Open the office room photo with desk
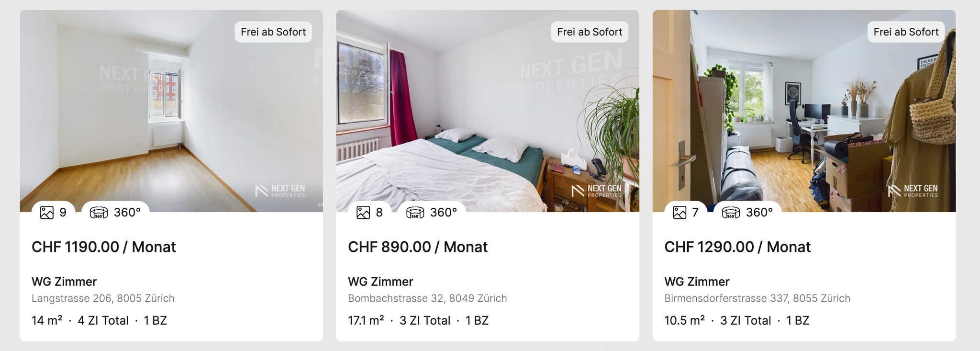 [804, 111]
